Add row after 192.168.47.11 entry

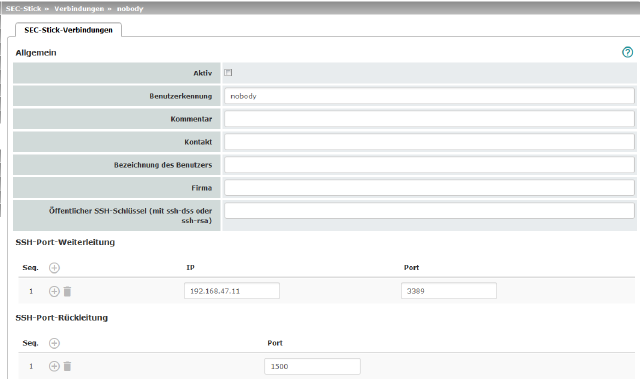[54, 291]
